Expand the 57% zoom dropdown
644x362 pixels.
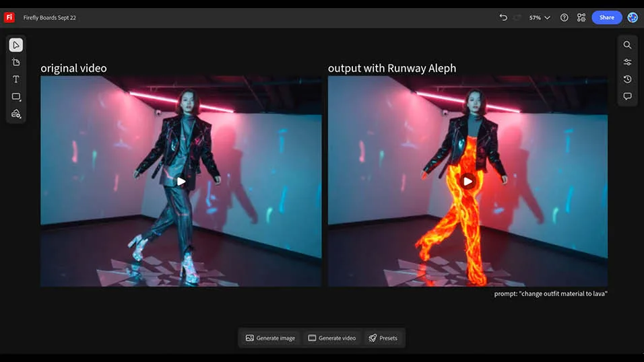540,17
